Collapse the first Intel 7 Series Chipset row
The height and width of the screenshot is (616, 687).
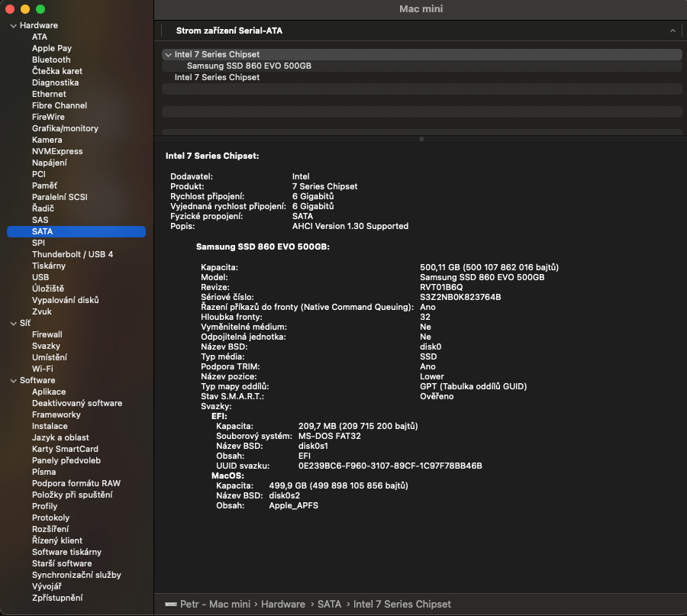coord(168,55)
